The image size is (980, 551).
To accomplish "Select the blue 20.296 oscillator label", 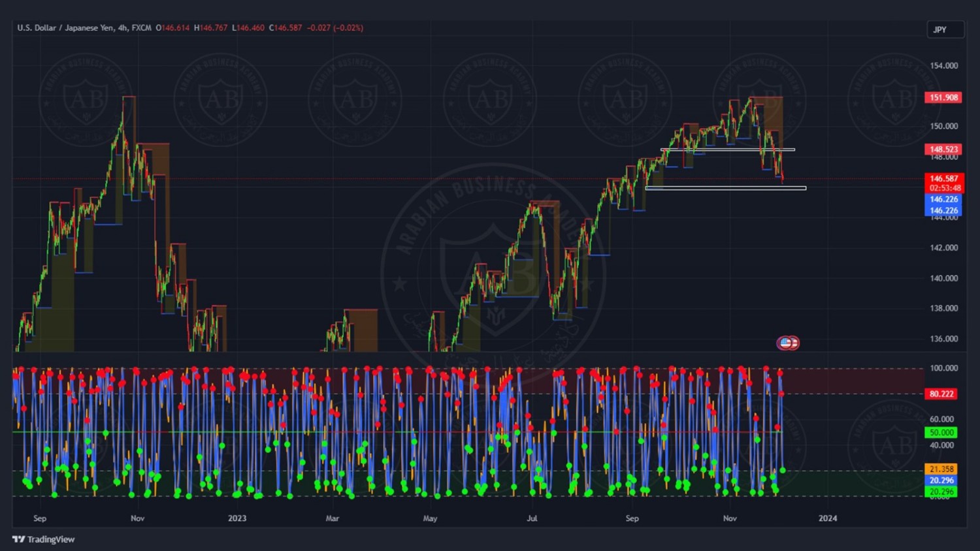I will pyautogui.click(x=941, y=480).
